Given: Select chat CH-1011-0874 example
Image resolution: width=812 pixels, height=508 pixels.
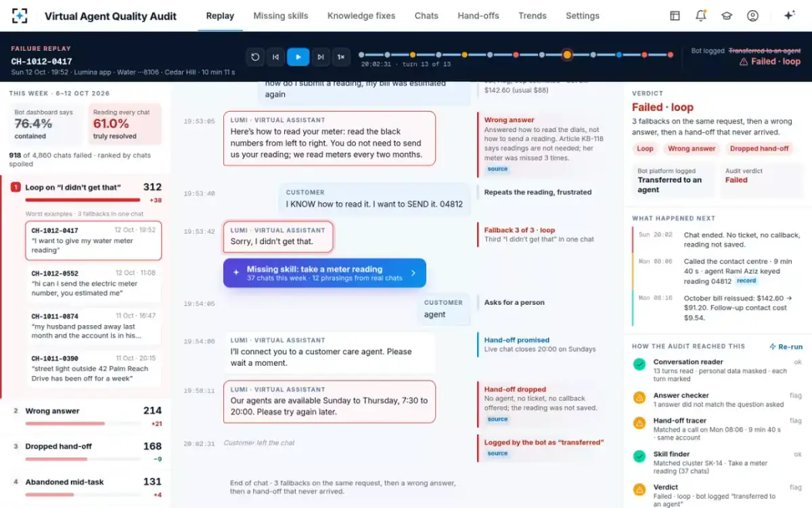Looking at the screenshot, I should pos(93,326).
